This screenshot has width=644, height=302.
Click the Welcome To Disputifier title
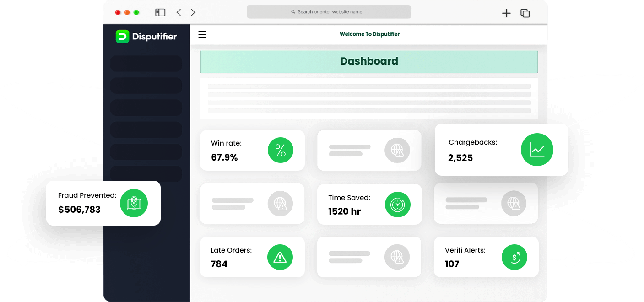click(x=369, y=34)
